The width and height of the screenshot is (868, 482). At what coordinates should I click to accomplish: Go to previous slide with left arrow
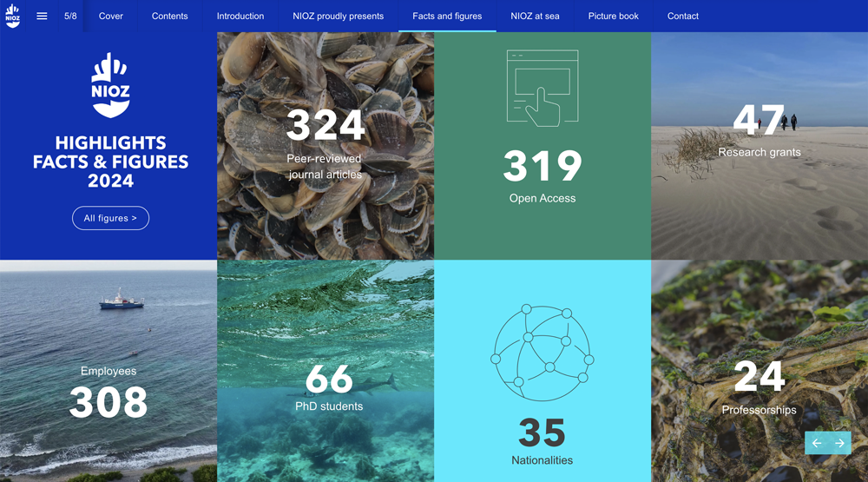(817, 443)
